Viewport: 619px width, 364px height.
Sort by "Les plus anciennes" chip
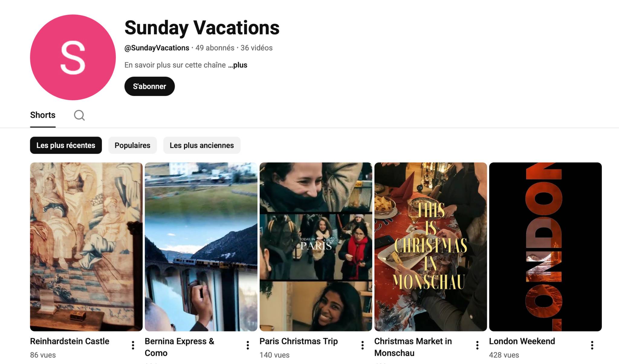[x=202, y=145]
